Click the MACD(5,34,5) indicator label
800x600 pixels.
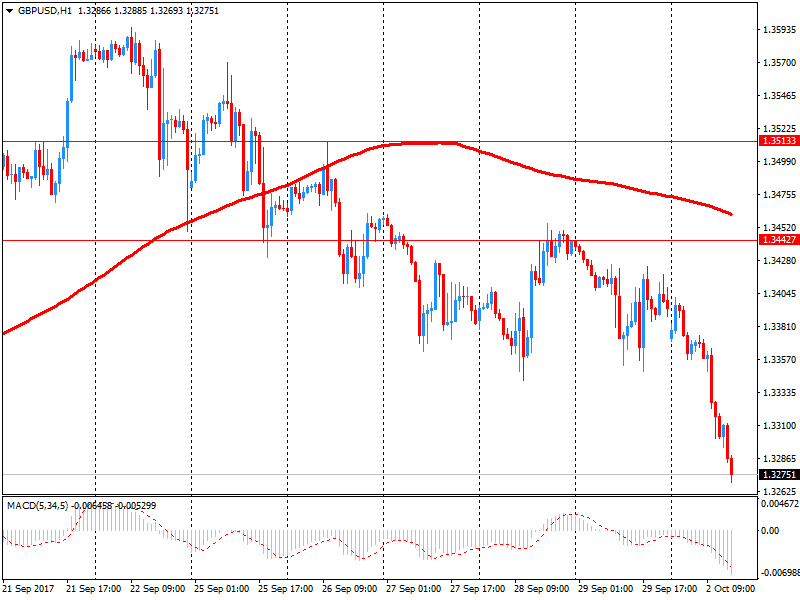click(38, 506)
